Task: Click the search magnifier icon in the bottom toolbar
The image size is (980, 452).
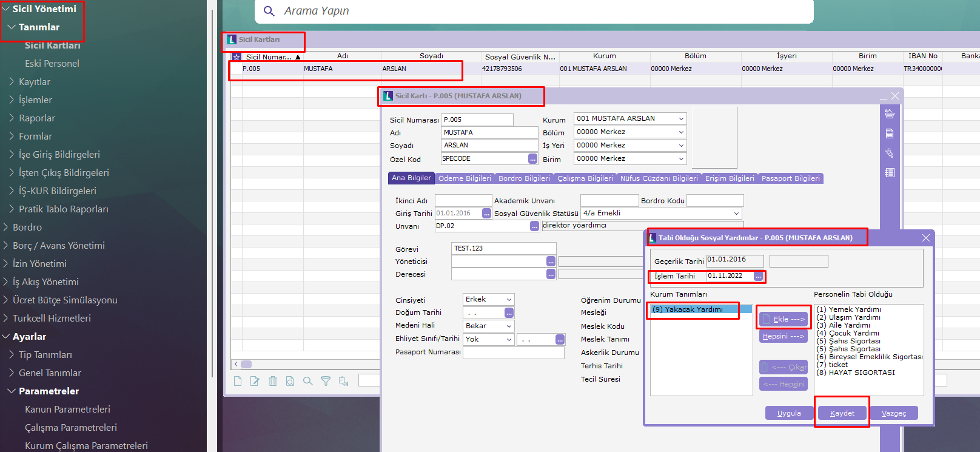Action: coord(308,381)
